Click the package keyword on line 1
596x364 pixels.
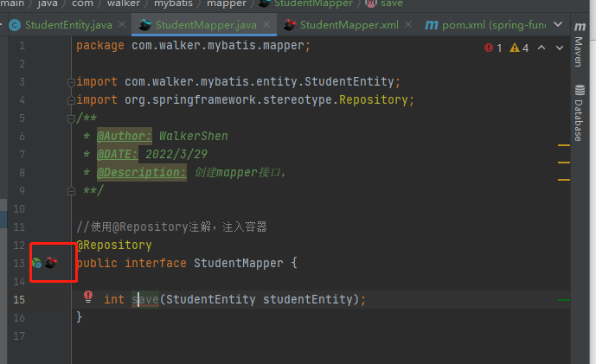(100, 46)
